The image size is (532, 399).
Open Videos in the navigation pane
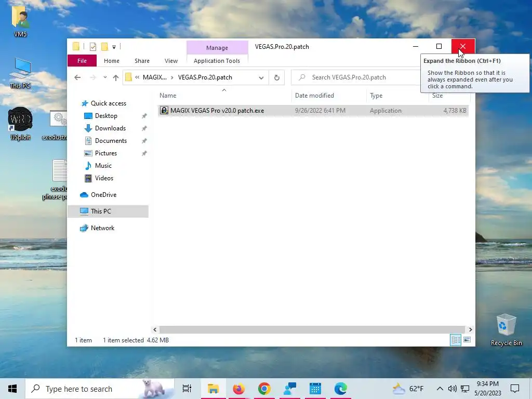pos(104,178)
